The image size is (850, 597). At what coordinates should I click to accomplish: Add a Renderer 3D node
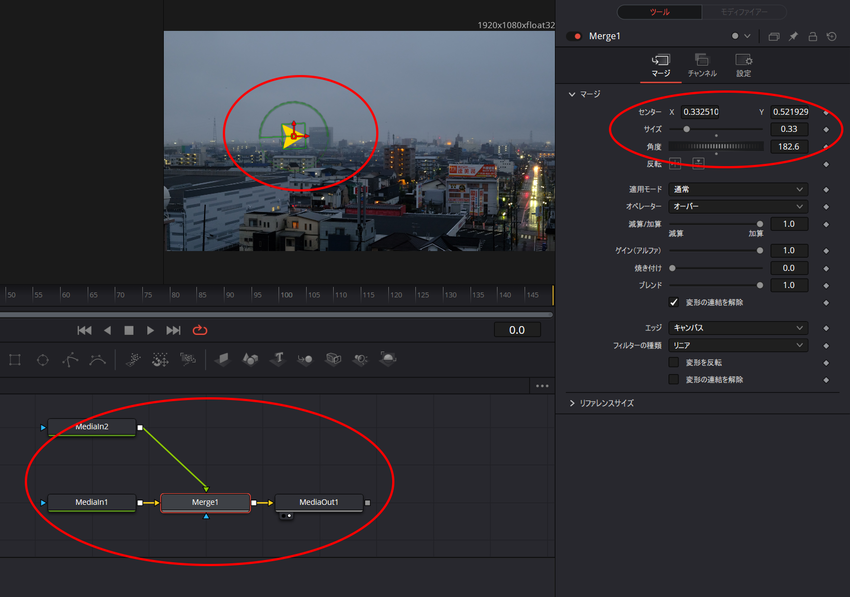388,358
